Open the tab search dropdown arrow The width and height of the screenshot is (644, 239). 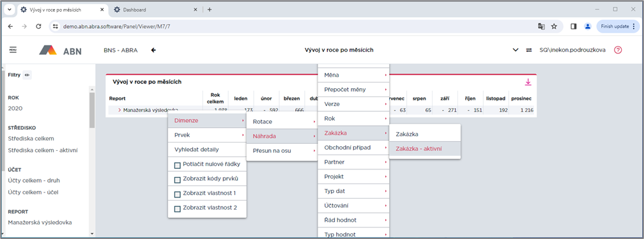click(9, 10)
